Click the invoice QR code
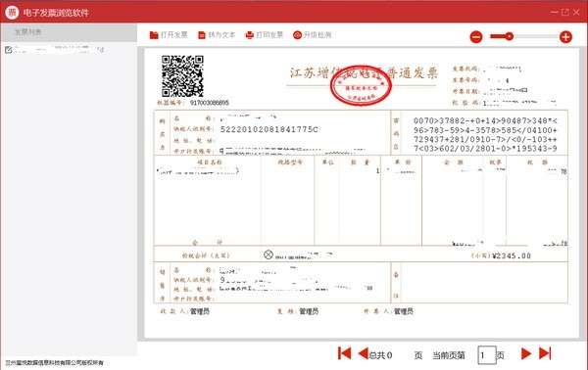 pos(182,76)
